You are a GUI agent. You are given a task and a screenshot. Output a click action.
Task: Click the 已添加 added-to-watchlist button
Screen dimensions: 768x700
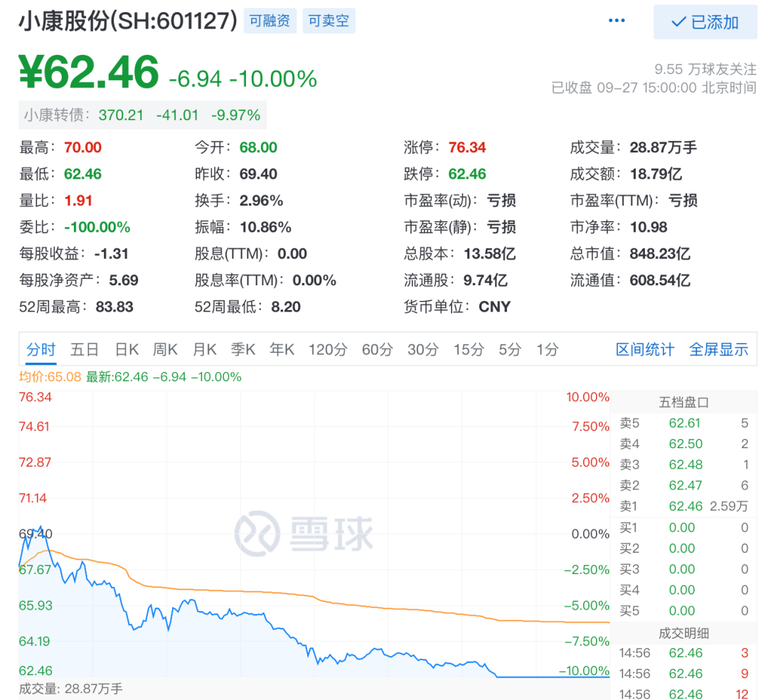[705, 22]
